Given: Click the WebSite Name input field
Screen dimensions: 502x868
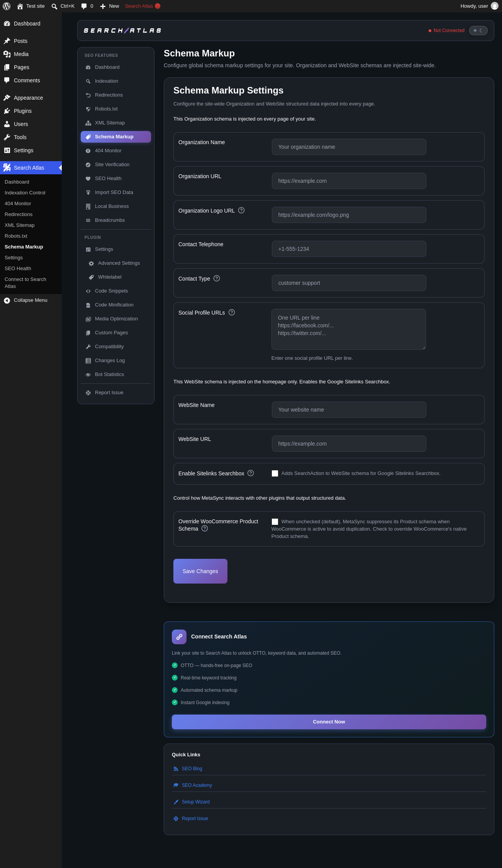Looking at the screenshot, I should pyautogui.click(x=349, y=410).
